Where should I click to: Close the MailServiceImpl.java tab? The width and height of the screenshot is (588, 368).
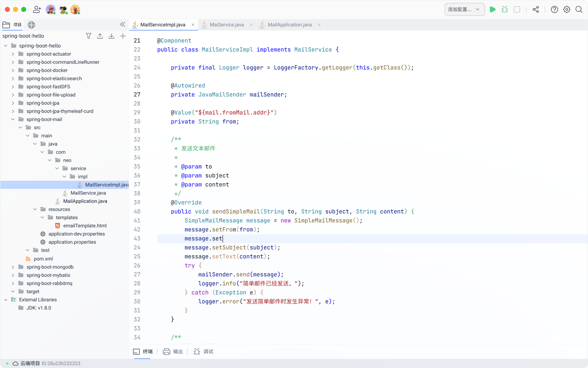pos(193,25)
